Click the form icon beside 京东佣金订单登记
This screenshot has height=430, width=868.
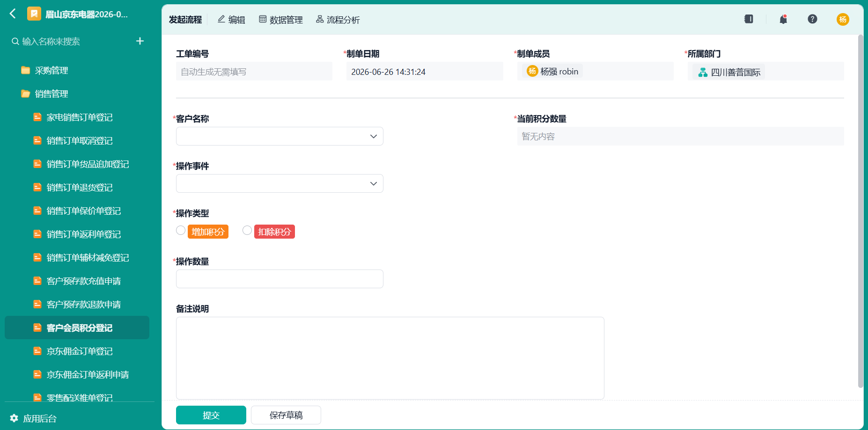(x=37, y=351)
